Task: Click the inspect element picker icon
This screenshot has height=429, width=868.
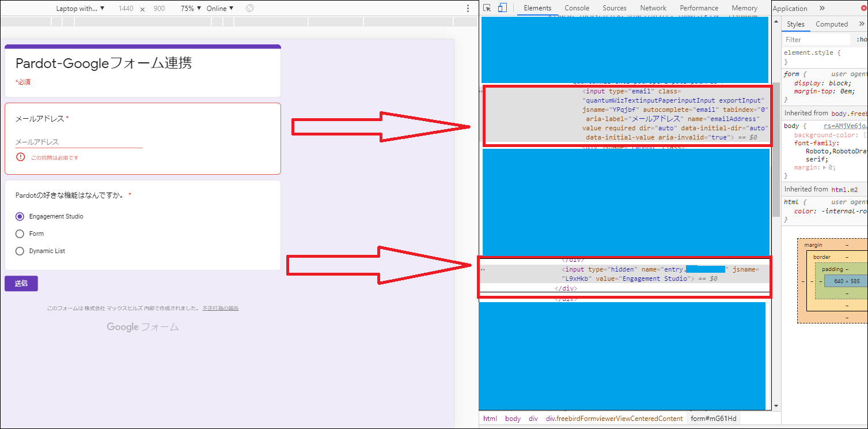Action: 487,8
